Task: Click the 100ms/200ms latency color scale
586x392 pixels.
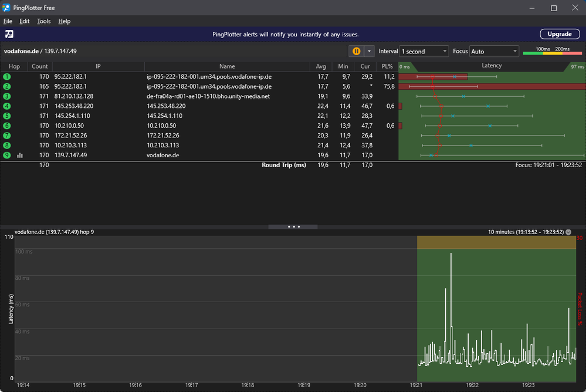Action: (552, 51)
